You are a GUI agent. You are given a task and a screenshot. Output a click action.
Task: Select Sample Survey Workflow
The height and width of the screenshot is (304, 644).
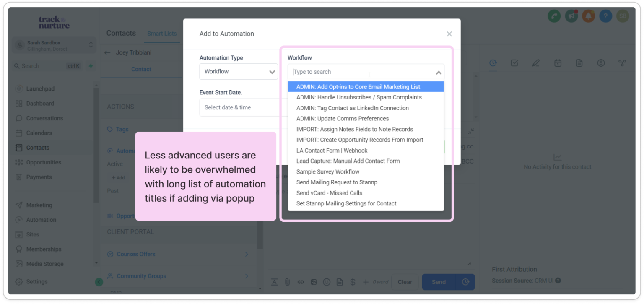366,172
